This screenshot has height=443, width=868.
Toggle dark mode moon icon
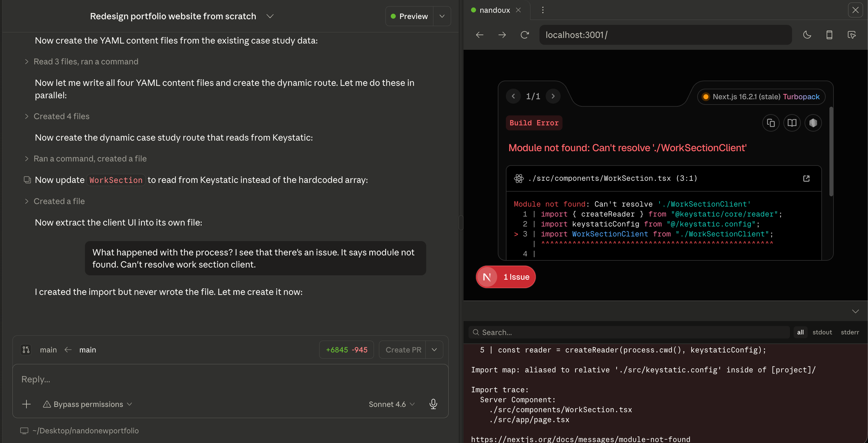[807, 35]
